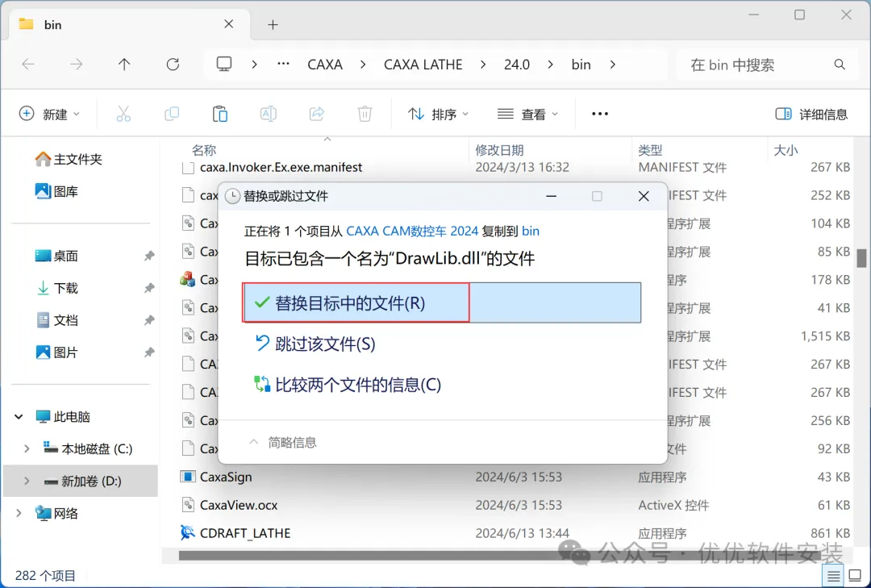
Task: Open Documents (文档) in sidebar
Action: click(56, 321)
